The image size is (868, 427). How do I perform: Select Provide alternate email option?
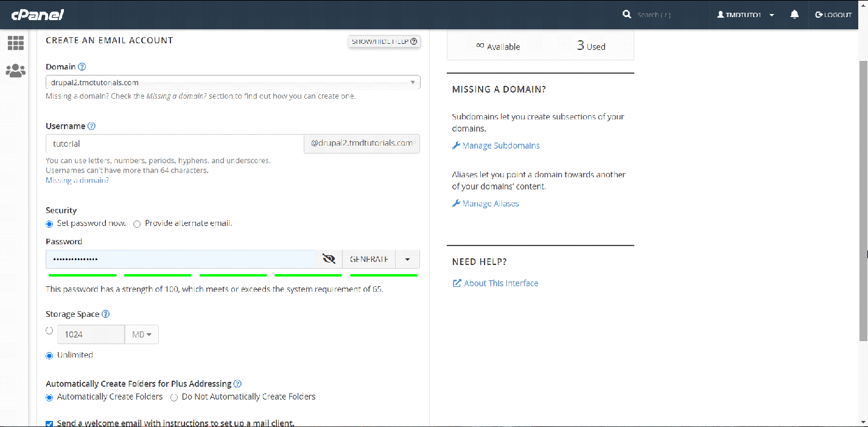click(x=137, y=224)
